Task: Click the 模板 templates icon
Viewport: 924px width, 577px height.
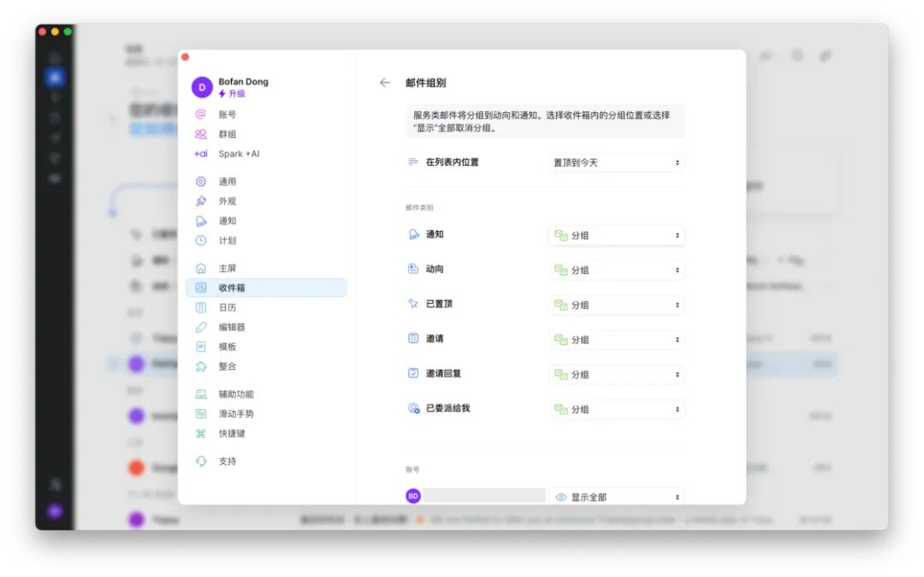Action: click(201, 347)
